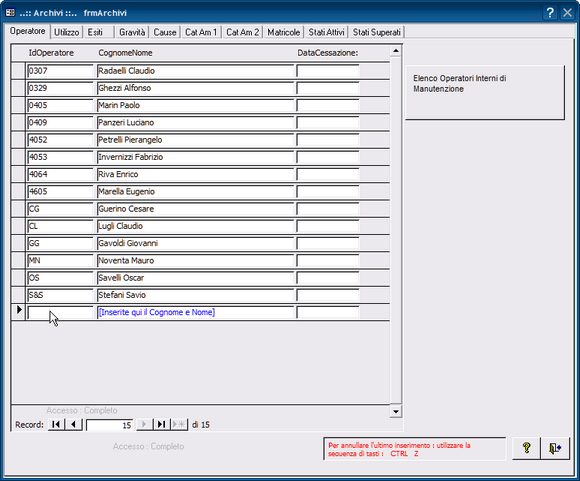This screenshot has height=481, width=580.
Task: Click the record number field showing 15
Action: (x=109, y=425)
